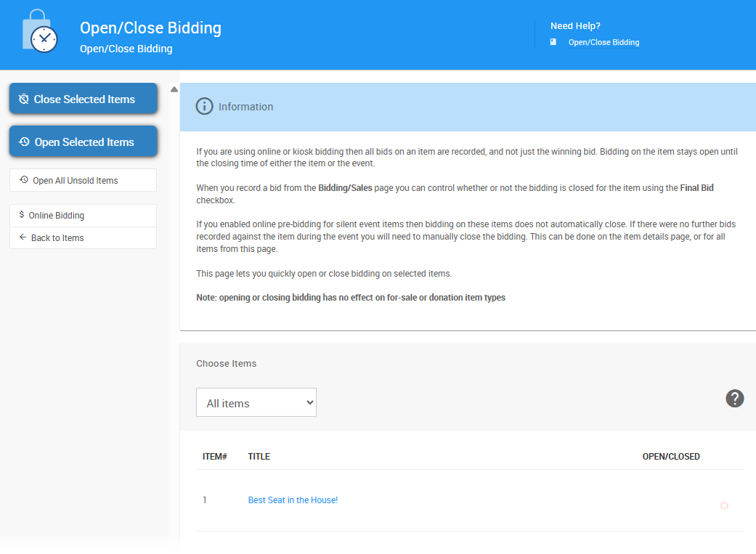Image resolution: width=756 pixels, height=554 pixels.
Task: Expand the All items filter dropdown
Action: point(256,403)
